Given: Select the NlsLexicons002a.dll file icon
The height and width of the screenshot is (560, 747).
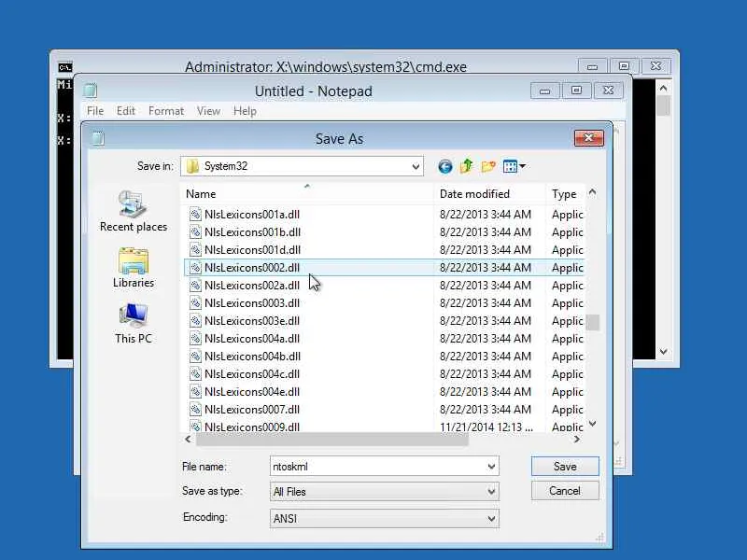Looking at the screenshot, I should 195,286.
